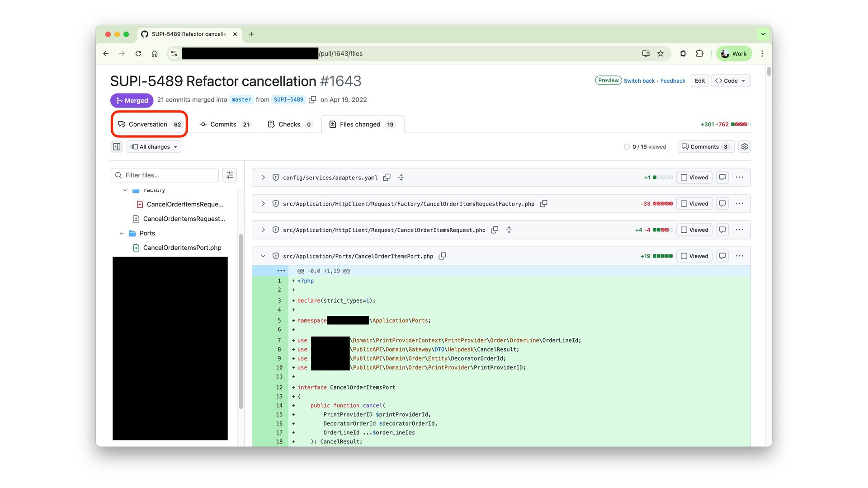
Task: Collapse the CancelOrderItemsPort.php diff
Action: coord(263,256)
